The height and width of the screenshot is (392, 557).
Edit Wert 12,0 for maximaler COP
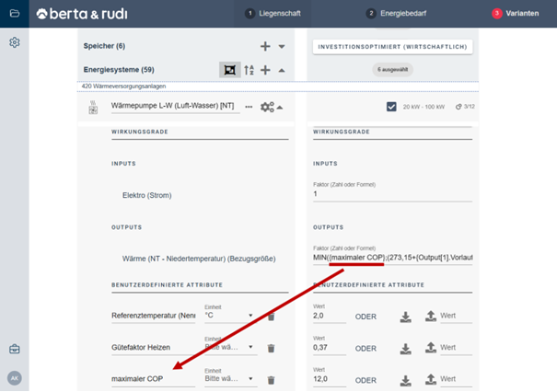tap(330, 379)
